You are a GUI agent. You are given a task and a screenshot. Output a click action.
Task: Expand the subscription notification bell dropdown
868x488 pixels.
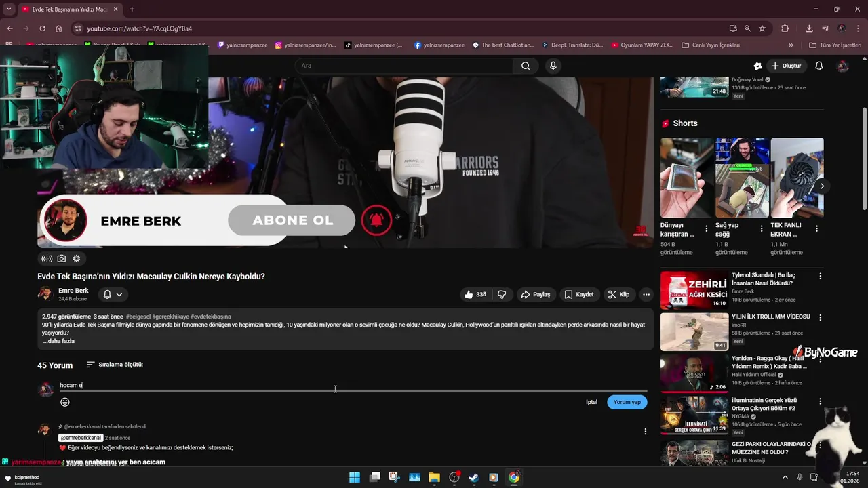pos(113,294)
